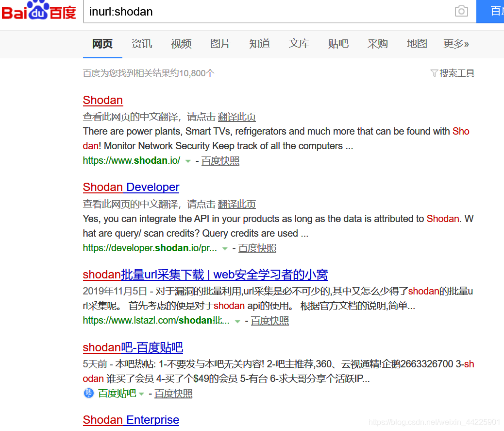Screen dimensions: 504x431
Task: Open shodan批量url采集下载 result title
Action: (205, 275)
